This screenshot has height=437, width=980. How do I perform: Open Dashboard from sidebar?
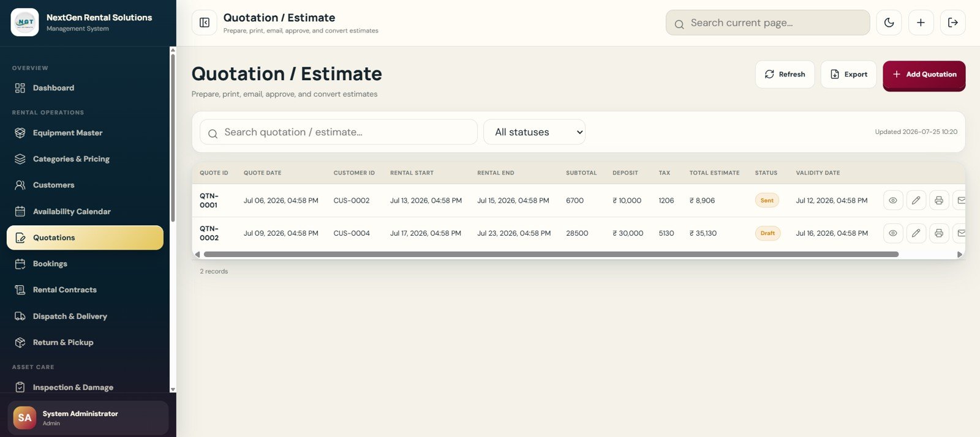[x=85, y=88]
